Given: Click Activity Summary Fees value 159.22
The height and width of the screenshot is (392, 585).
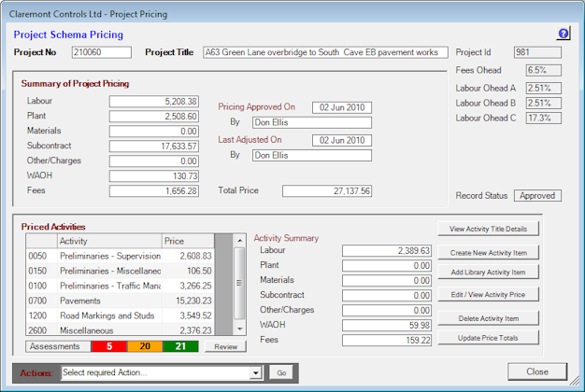Looking at the screenshot, I should tap(387, 340).
